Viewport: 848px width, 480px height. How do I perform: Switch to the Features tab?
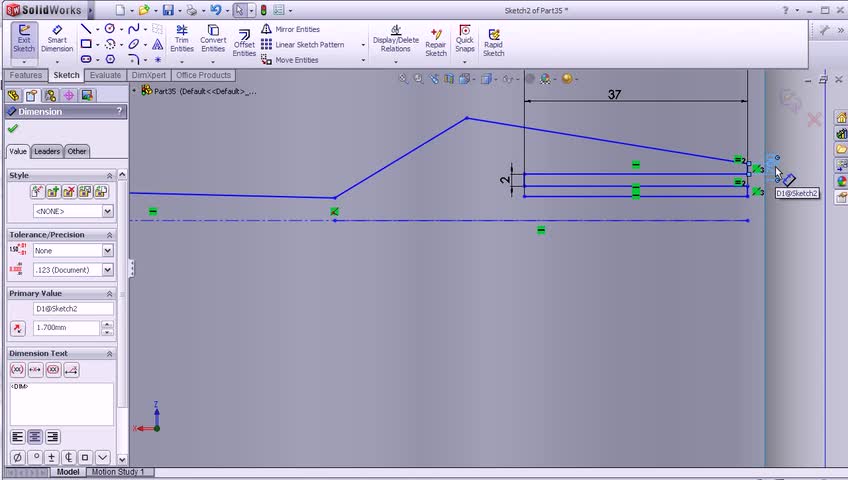pos(25,75)
